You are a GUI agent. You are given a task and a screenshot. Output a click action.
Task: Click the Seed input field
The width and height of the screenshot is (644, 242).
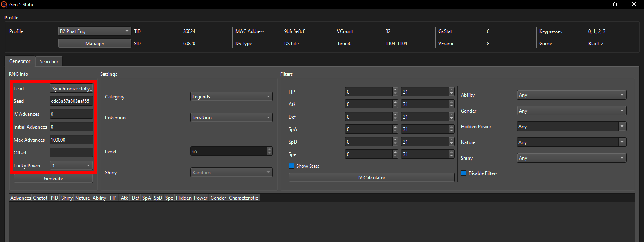[x=71, y=101]
